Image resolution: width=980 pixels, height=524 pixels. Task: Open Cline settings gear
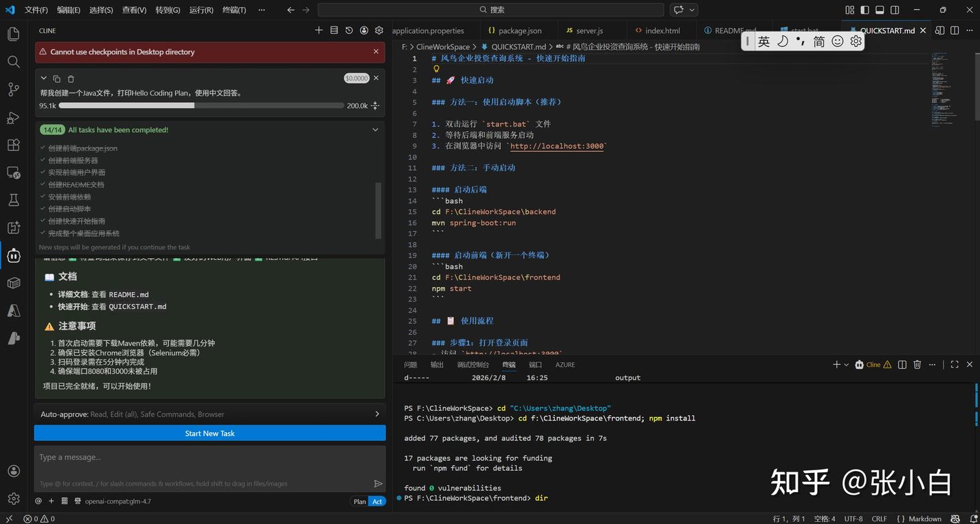pos(379,30)
